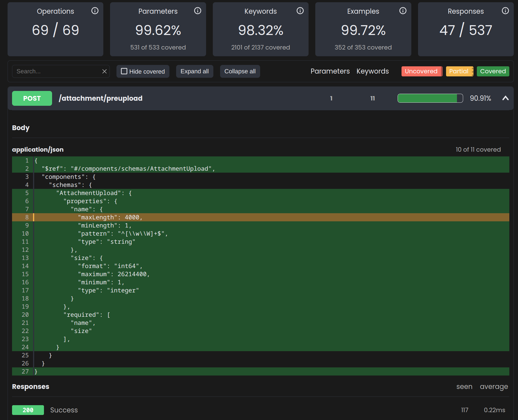Click the "AttachmentUpload": { code line

click(261, 193)
